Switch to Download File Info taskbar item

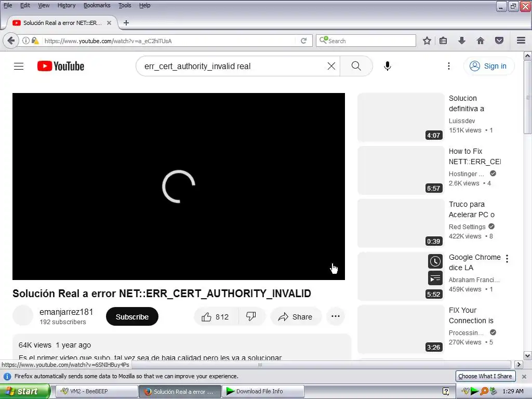tap(263, 391)
